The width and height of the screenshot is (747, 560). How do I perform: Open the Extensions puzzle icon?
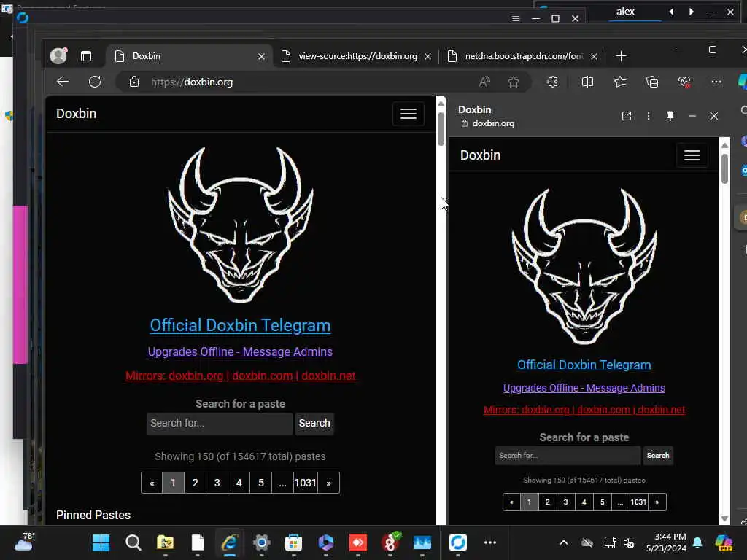(552, 82)
